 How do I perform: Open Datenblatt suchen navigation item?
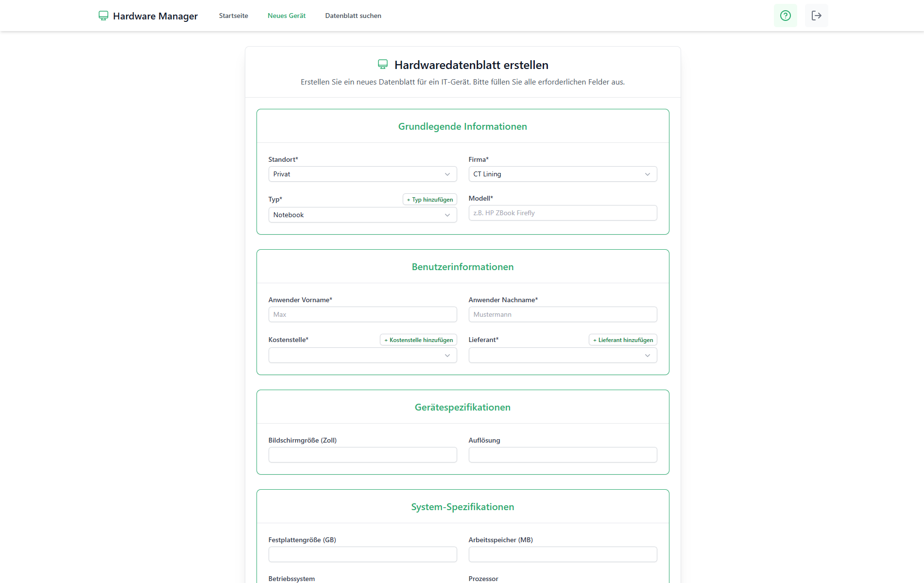353,16
